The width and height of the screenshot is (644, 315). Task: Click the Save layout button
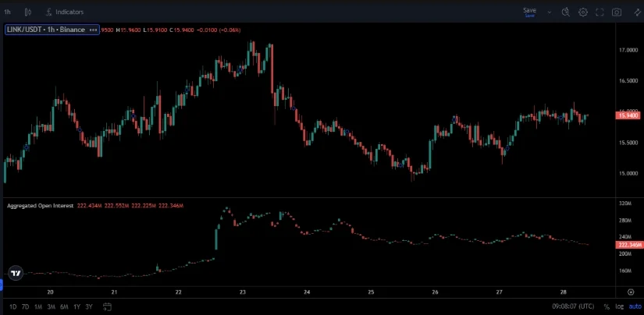click(529, 12)
